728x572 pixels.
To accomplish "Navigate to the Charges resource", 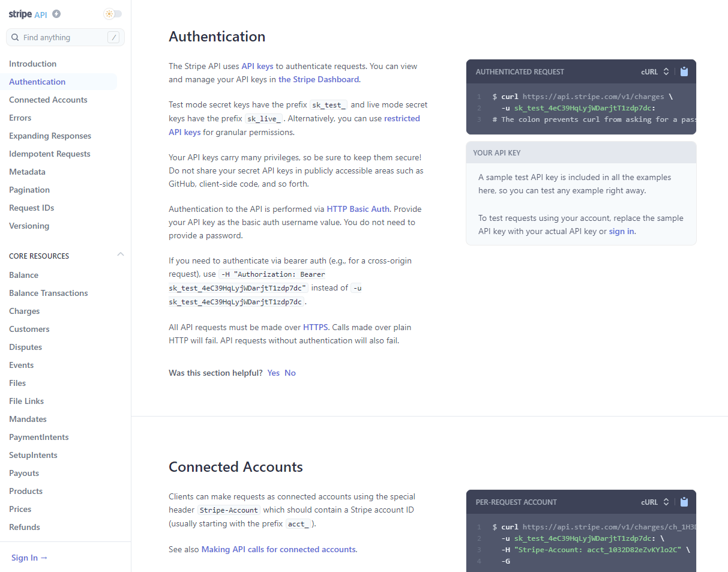I will [x=24, y=311].
